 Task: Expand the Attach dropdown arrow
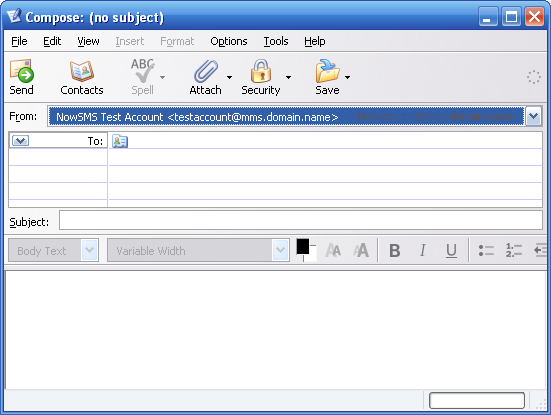tap(229, 77)
